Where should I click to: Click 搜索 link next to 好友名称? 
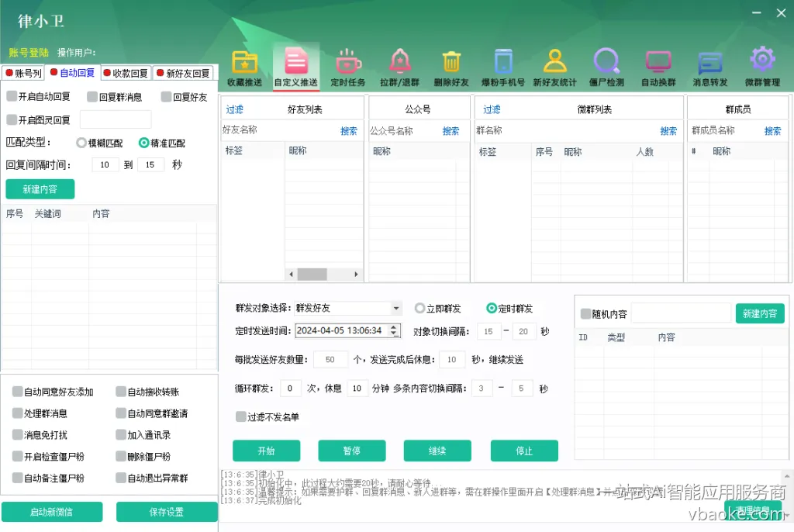coord(348,131)
